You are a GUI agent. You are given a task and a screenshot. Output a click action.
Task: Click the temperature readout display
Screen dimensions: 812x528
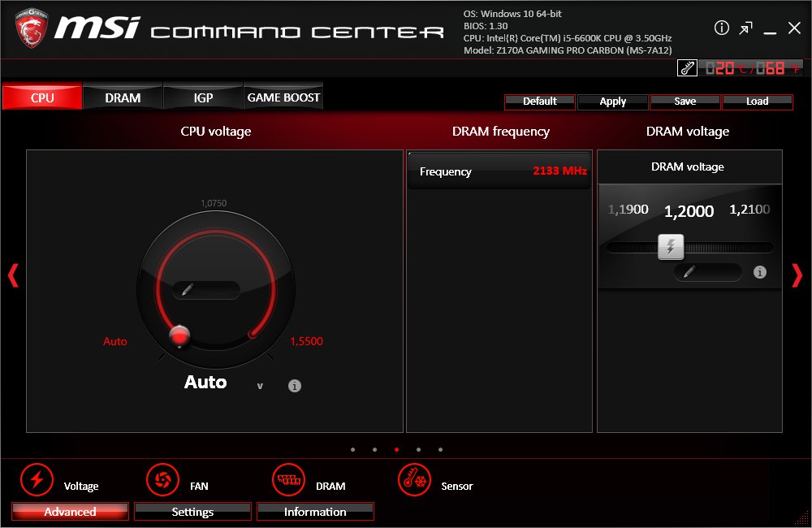tap(751, 68)
